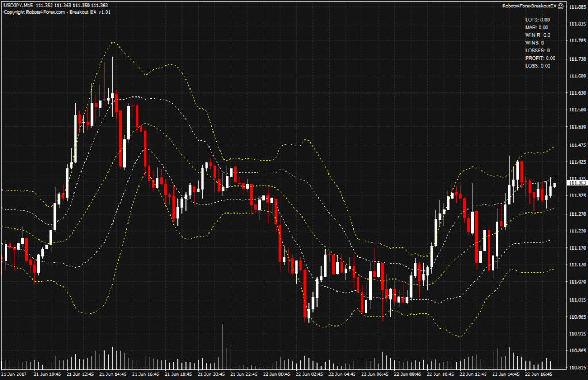Viewport: 588px width, 380px height.
Task: Click the 111.885 price axis label
Action: (578, 7)
